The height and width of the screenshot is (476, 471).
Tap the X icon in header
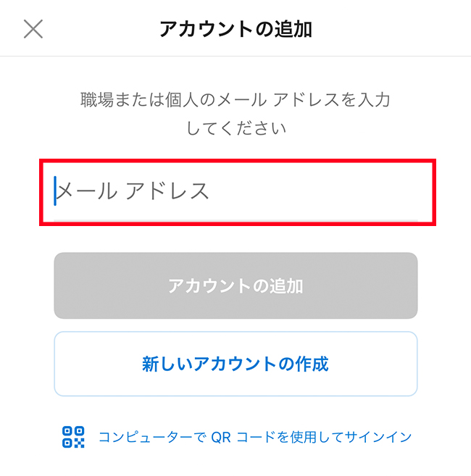click(33, 29)
